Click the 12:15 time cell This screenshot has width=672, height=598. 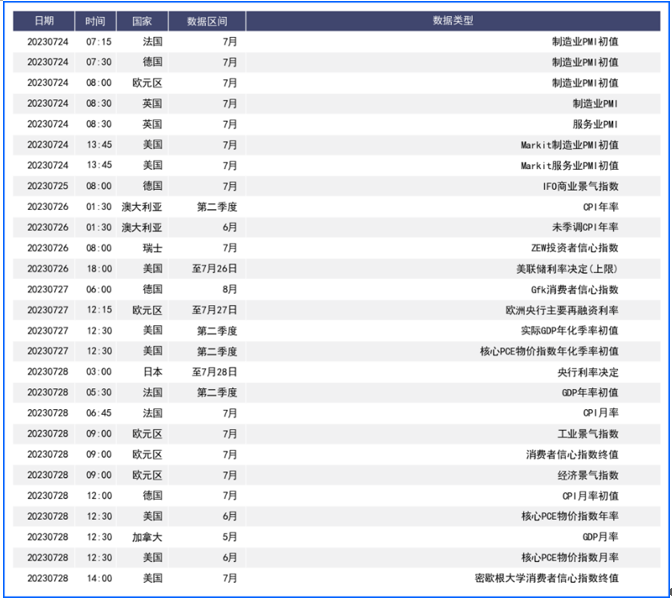tap(99, 310)
